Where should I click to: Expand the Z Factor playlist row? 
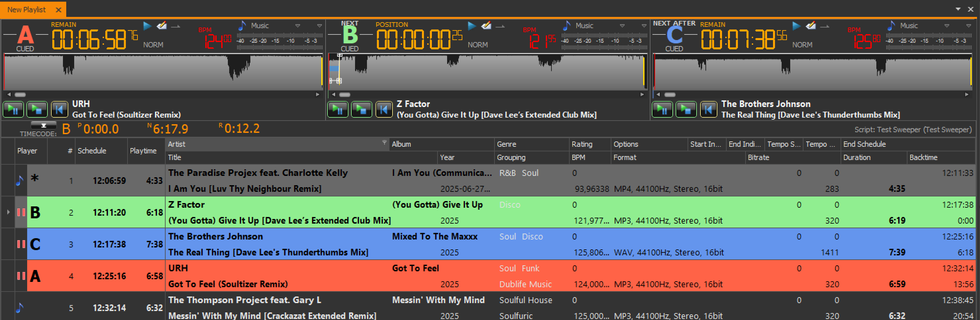tap(8, 212)
